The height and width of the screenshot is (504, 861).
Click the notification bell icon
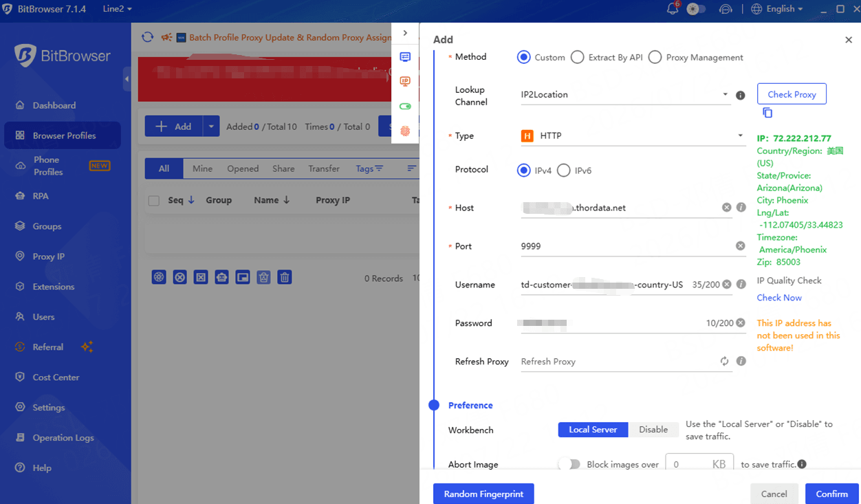pos(673,9)
